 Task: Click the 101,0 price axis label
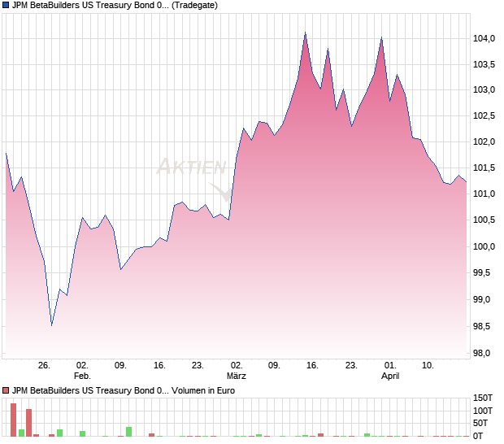(484, 194)
